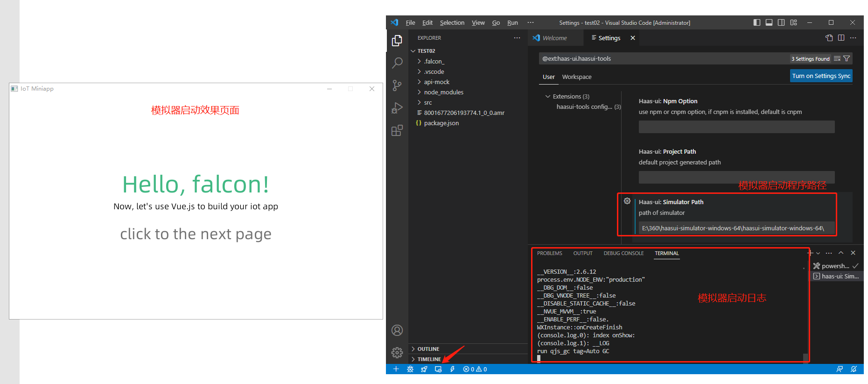868x384 pixels.
Task: Click the Project Path input field
Action: [737, 177]
